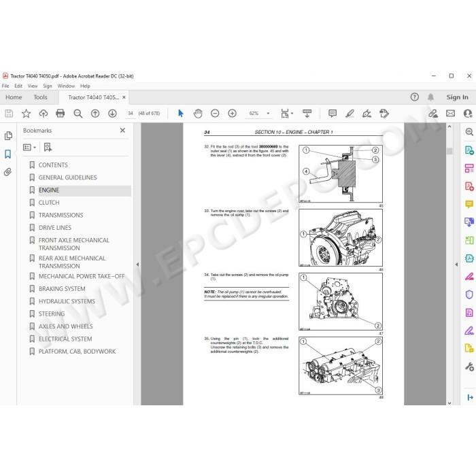The width and height of the screenshot is (476, 476).
Task: Open the Help menu
Action: point(85,86)
